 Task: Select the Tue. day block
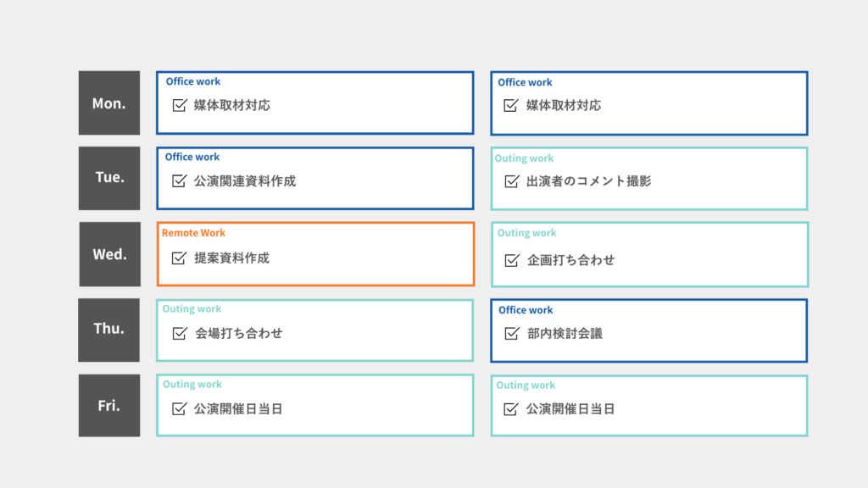109,178
